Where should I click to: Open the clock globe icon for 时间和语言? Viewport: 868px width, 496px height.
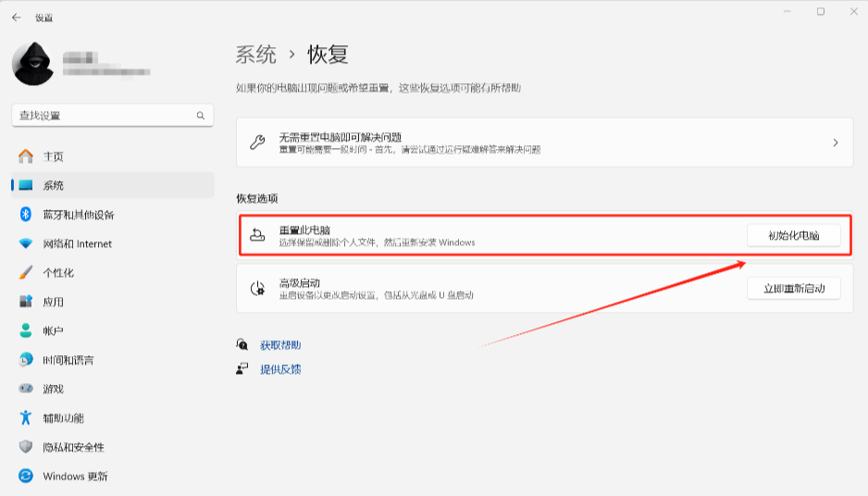click(26, 360)
